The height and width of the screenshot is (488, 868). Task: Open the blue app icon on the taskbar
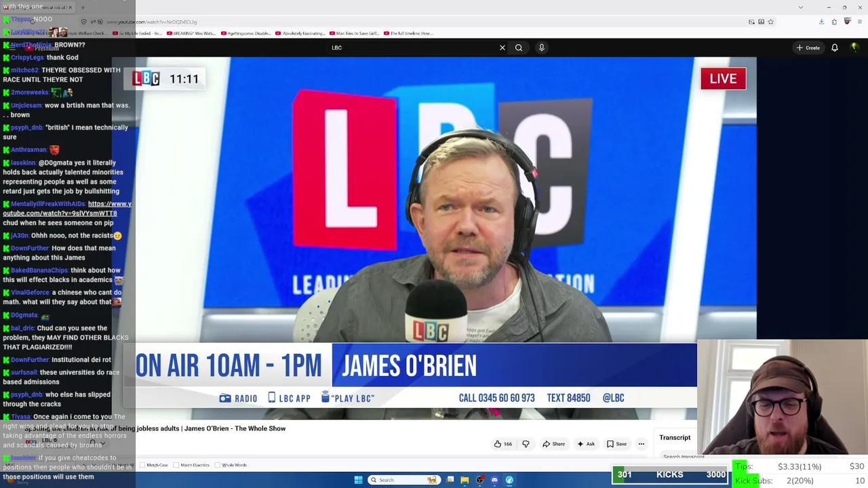tap(509, 480)
